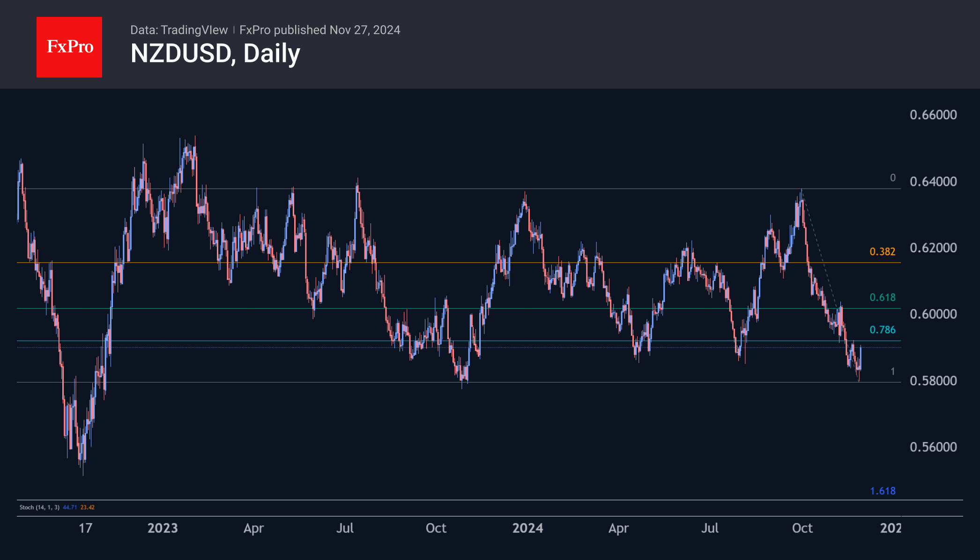980x560 pixels.
Task: Click the Fibonacci level 0 label
Action: (892, 178)
